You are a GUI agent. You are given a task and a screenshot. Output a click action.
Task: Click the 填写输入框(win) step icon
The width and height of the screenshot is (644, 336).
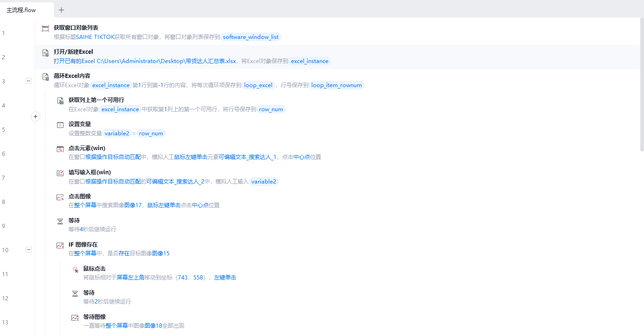click(x=60, y=173)
